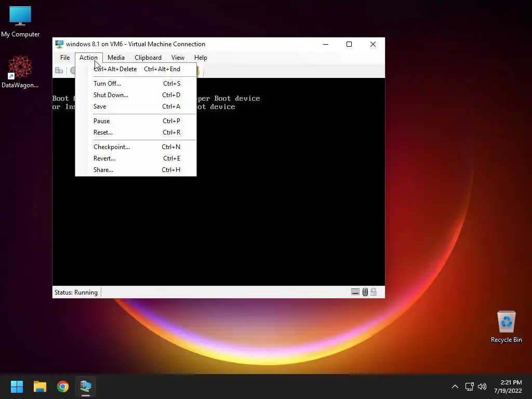Choose Revert... in Action menu
Screen dimensions: 532x399
point(136,158)
